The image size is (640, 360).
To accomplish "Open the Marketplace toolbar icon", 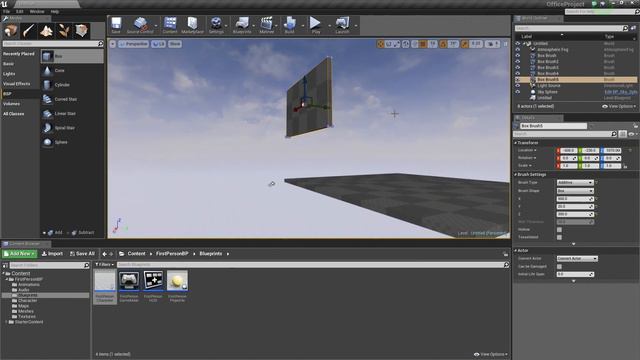I will coord(192,25).
